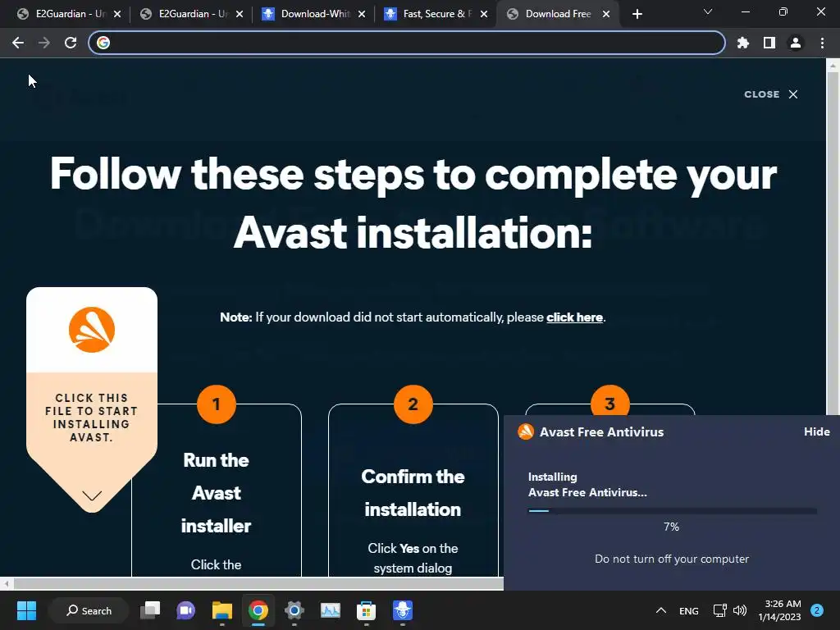Open the network status tray icon

tap(719, 610)
